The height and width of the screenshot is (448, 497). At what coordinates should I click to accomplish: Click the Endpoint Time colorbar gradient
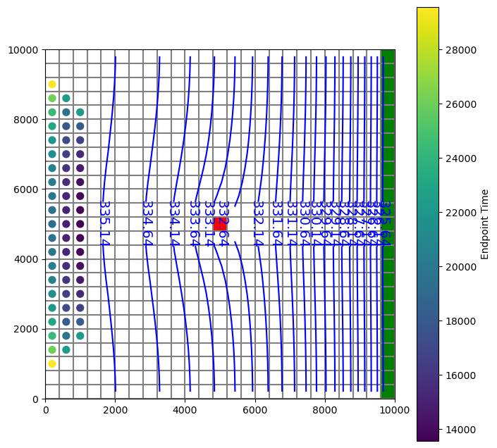click(428, 224)
